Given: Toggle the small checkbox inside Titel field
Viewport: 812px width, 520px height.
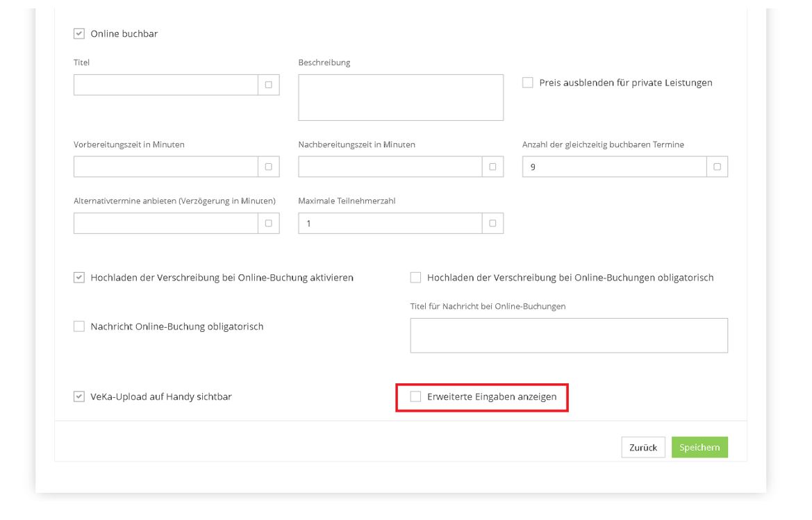Looking at the screenshot, I should click(x=268, y=85).
